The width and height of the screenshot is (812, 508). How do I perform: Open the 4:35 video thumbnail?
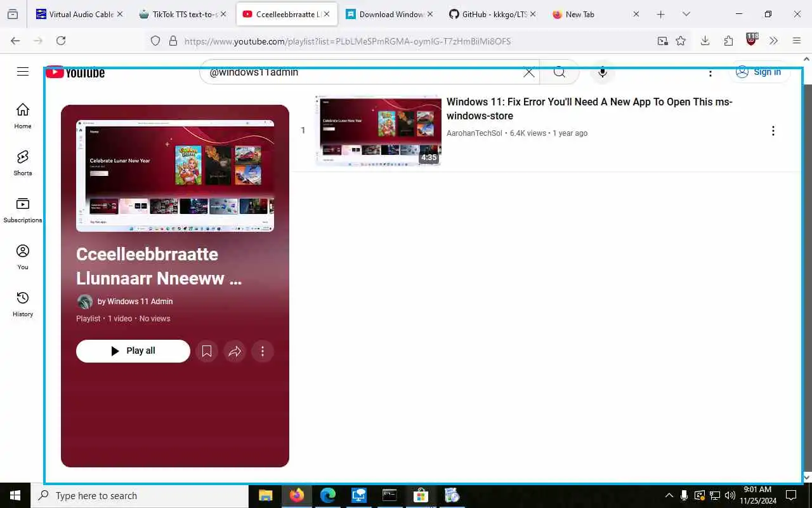[378, 131]
